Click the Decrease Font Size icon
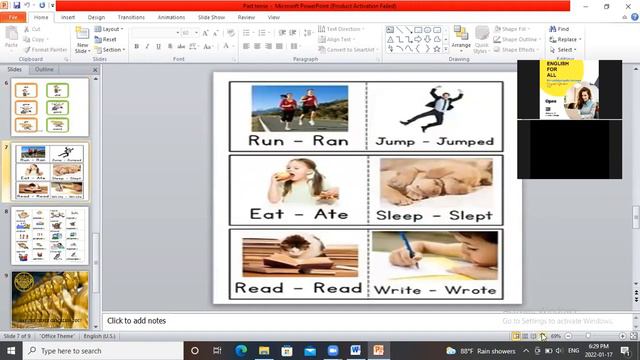 (216, 33)
